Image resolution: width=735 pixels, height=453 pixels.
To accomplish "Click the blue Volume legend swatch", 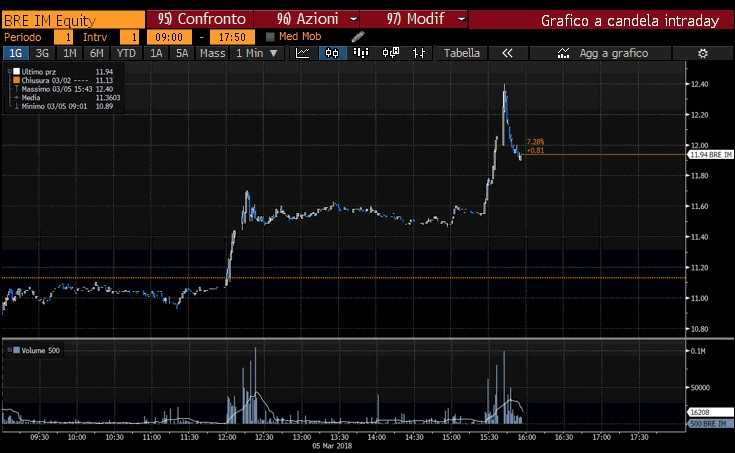I will pyautogui.click(x=16, y=350).
